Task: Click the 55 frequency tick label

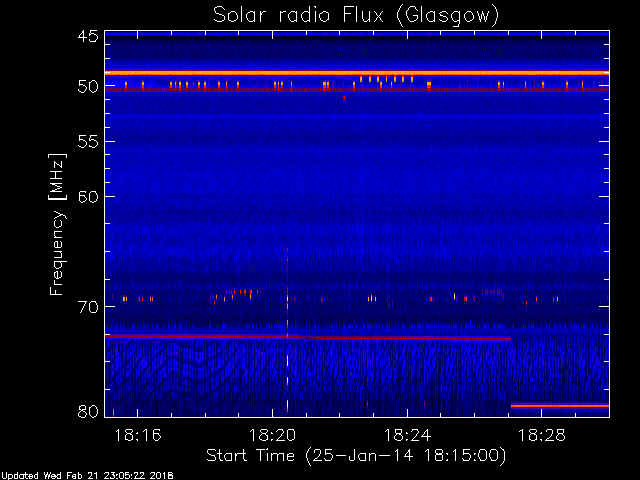Action: [88, 142]
